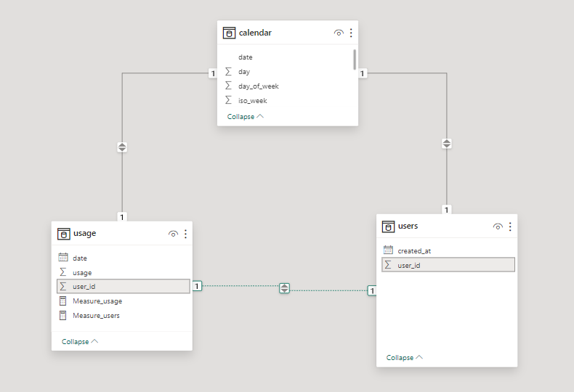Click the users table icon

389,226
